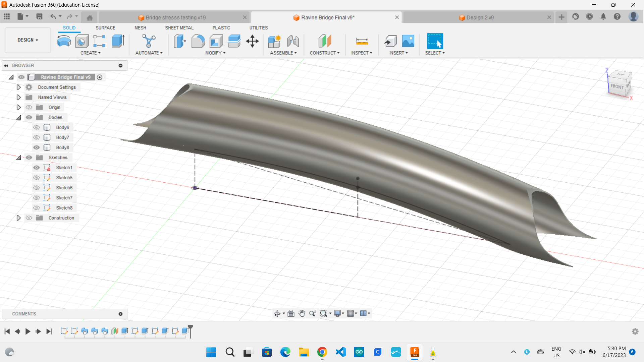Toggle visibility of Sketch7
This screenshot has width=644, height=362.
36,197
